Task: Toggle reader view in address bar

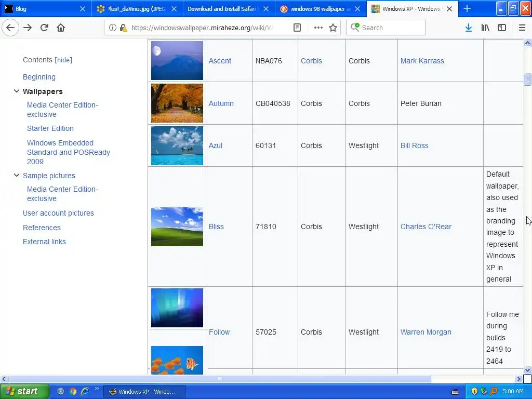Action: click(x=297, y=28)
